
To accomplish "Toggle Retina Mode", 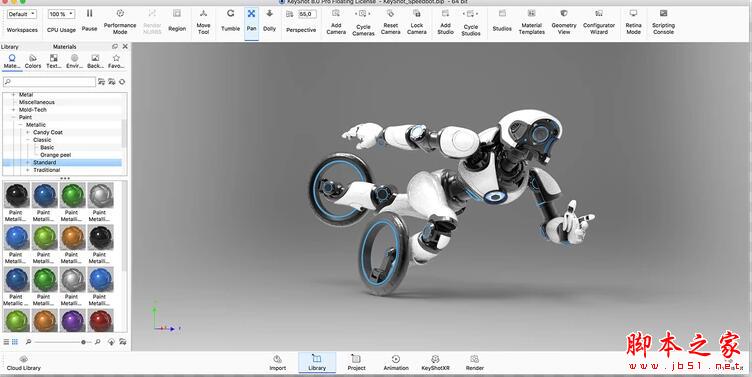I will coord(633,22).
